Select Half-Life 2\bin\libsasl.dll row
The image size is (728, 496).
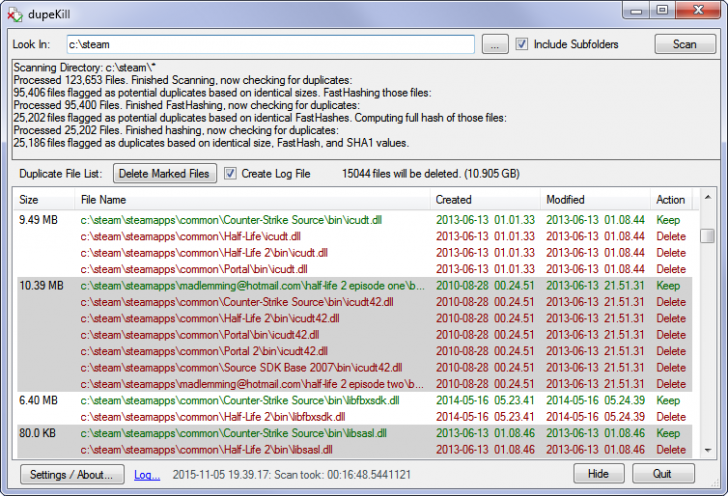[x=355, y=450]
